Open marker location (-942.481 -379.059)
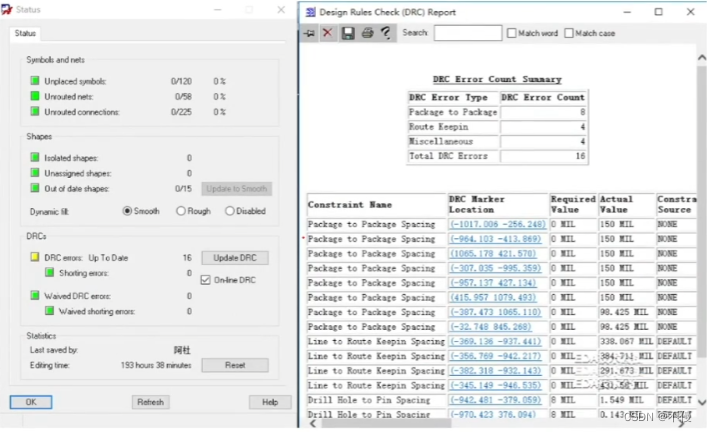 pyautogui.click(x=495, y=400)
